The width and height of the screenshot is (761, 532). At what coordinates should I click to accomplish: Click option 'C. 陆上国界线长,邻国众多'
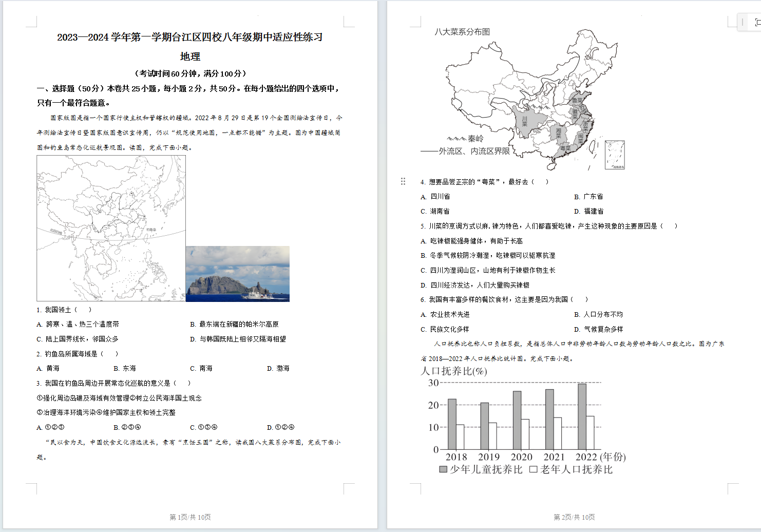(x=78, y=339)
